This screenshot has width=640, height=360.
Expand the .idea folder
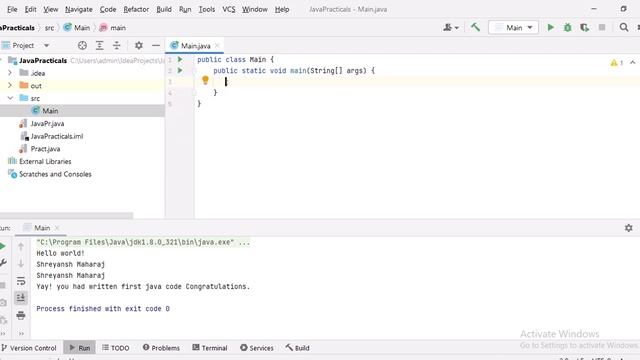(x=10, y=73)
